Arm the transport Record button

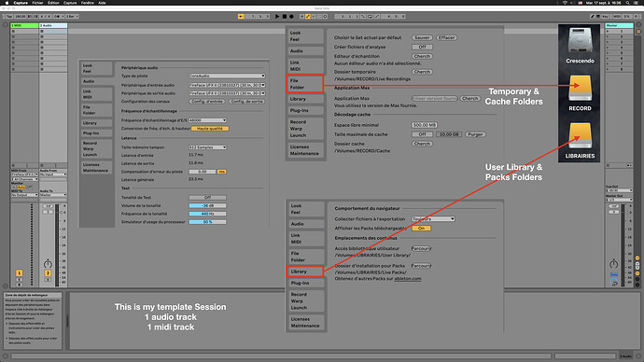pyautogui.click(x=291, y=17)
